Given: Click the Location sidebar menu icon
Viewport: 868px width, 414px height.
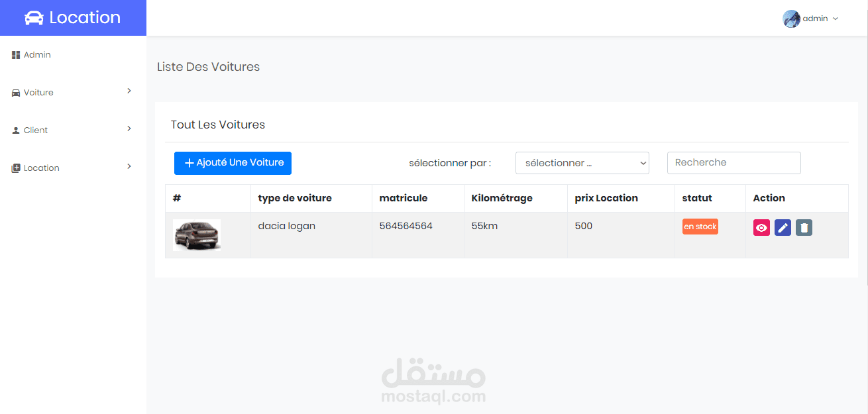Looking at the screenshot, I should coord(16,168).
